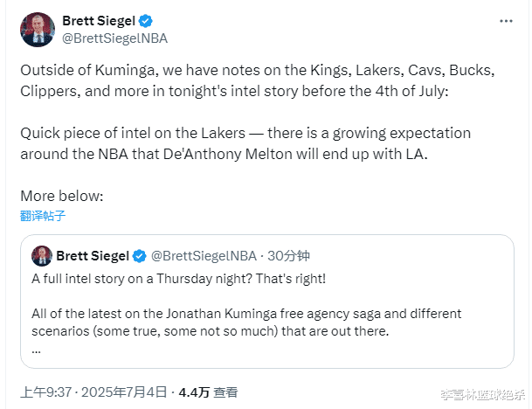
Task: Click the verified badge in the quoted post
Action: point(139,256)
